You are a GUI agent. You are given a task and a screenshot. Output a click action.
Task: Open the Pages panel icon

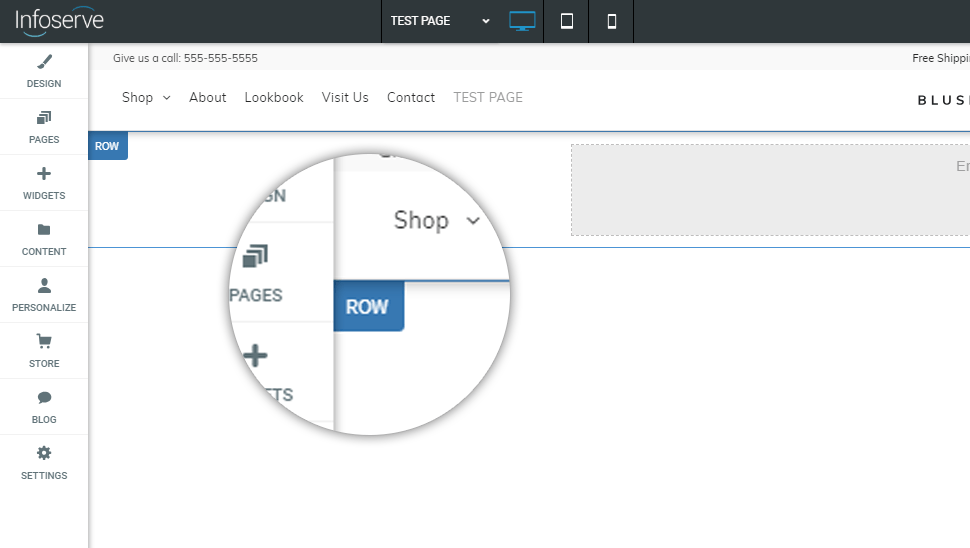coord(44,118)
